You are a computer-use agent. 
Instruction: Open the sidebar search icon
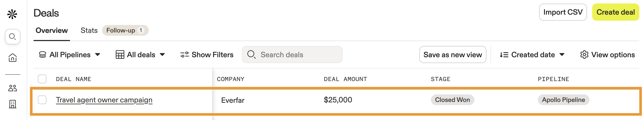pyautogui.click(x=12, y=37)
